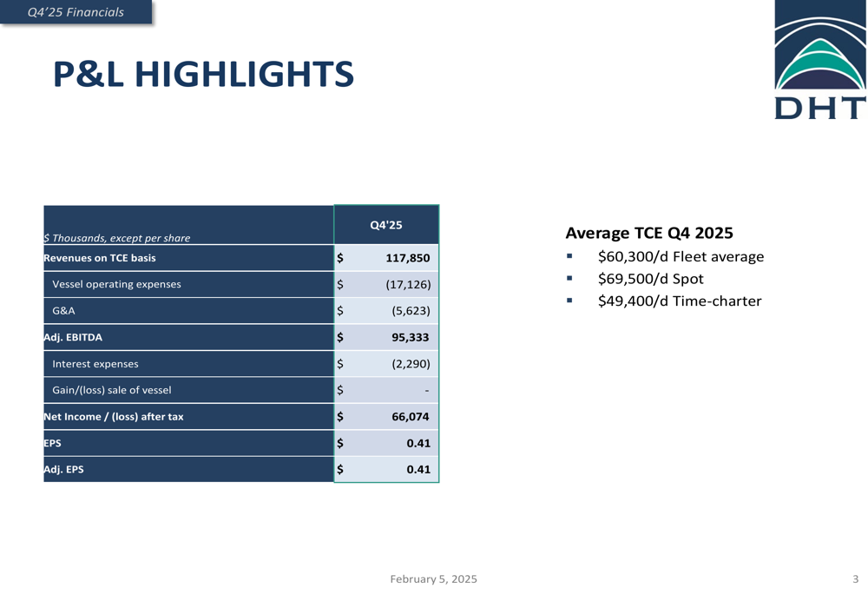Image resolution: width=868 pixels, height=595 pixels.
Task: Click the 66,074 net income value
Action: (410, 417)
